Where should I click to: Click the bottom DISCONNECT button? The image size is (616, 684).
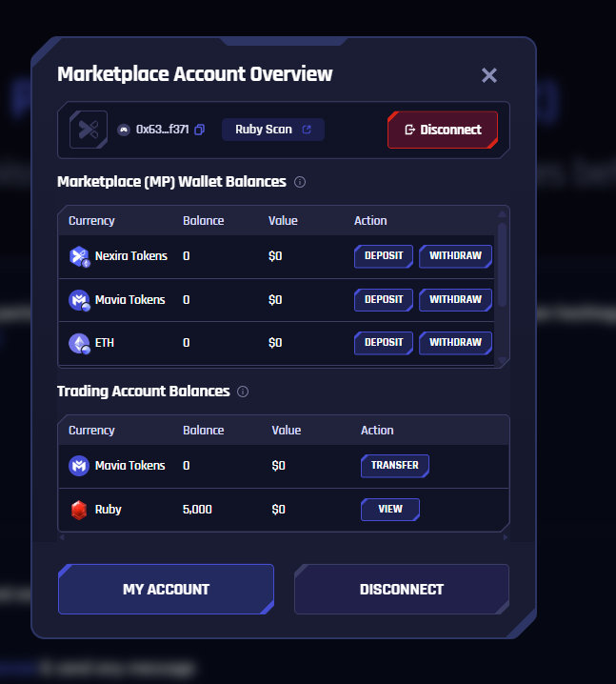point(402,590)
